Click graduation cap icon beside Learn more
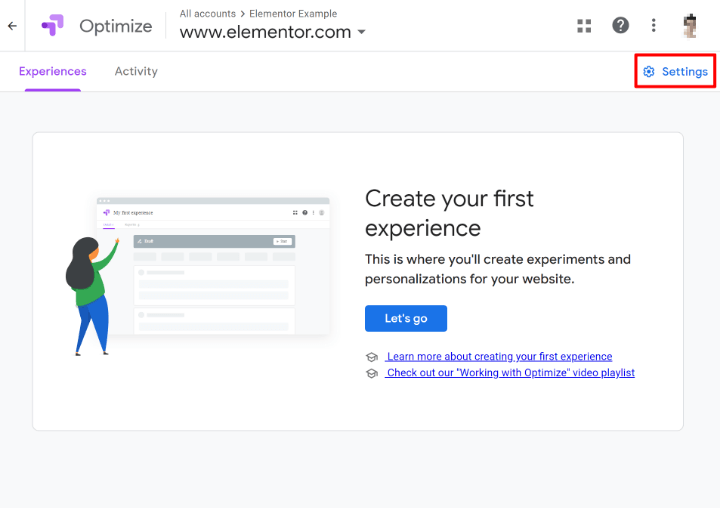This screenshot has height=508, width=720. click(372, 357)
